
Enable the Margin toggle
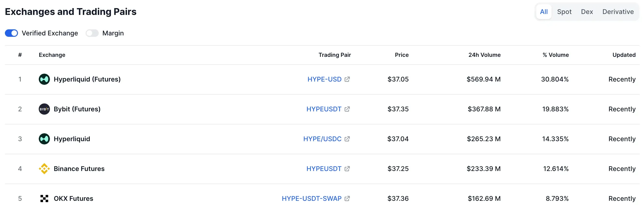pyautogui.click(x=92, y=33)
